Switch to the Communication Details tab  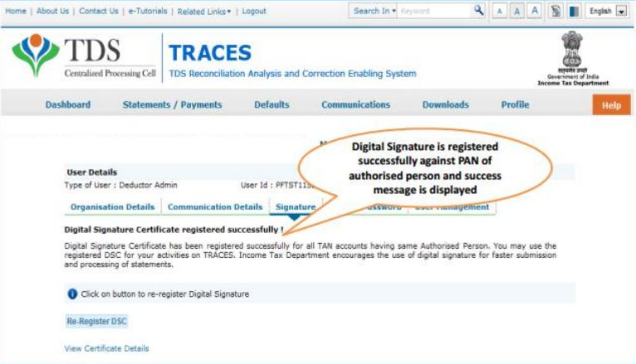click(215, 207)
